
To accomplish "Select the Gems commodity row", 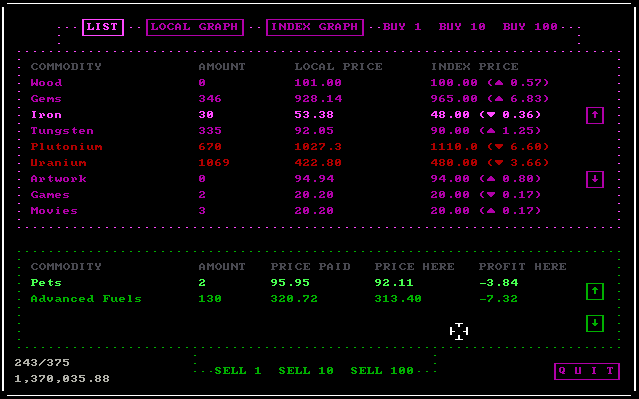I will (x=290, y=99).
